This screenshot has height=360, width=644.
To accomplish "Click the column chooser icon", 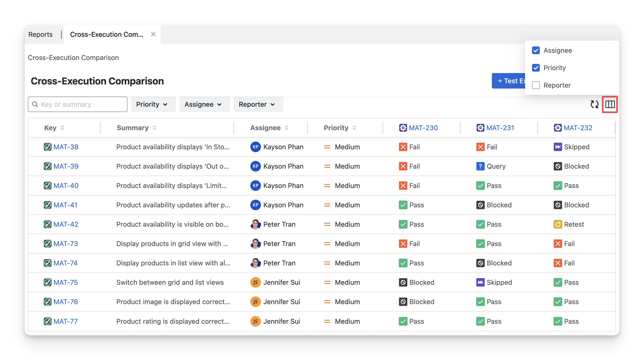I will (610, 104).
